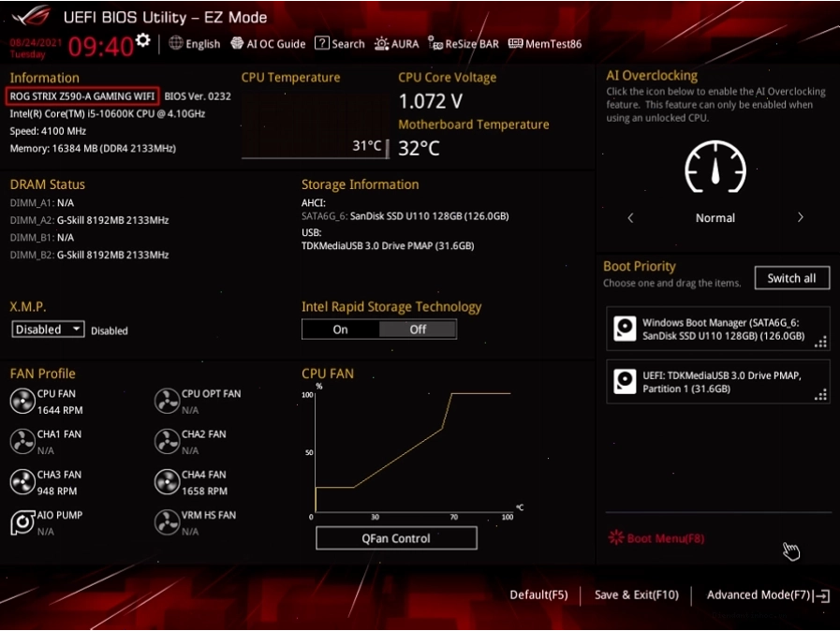This screenshot has width=840, height=631.
Task: Open AURA lighting settings
Action: tap(396, 43)
